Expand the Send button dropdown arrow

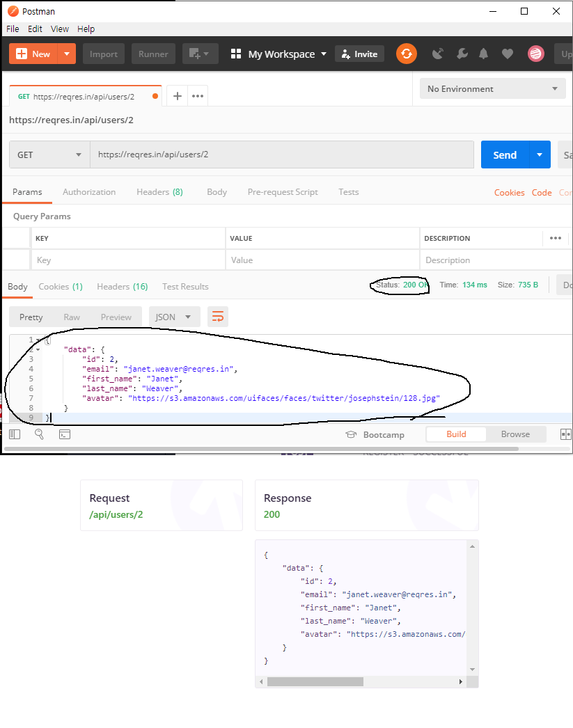540,155
